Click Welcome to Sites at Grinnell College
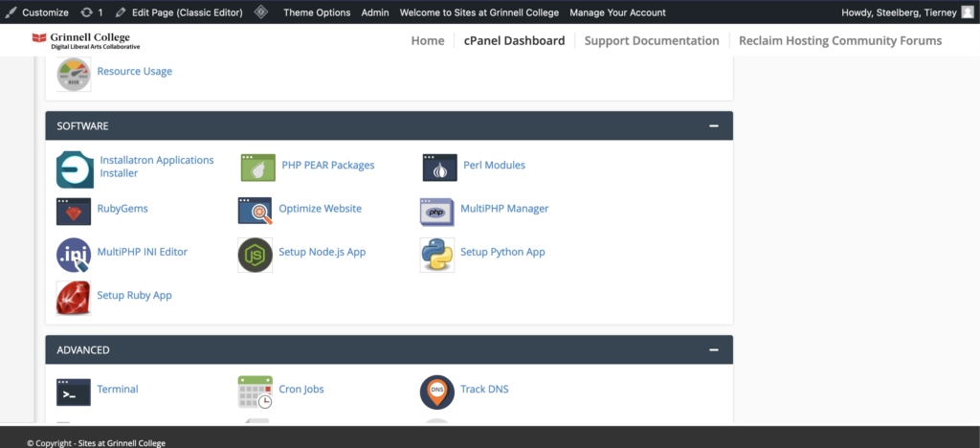 479,12
